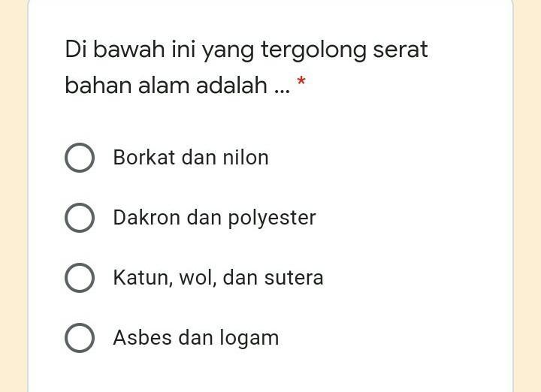This screenshot has width=541, height=392.
Task: Click the 'Katun, wol, dan sutera' label text
Action: tap(219, 278)
